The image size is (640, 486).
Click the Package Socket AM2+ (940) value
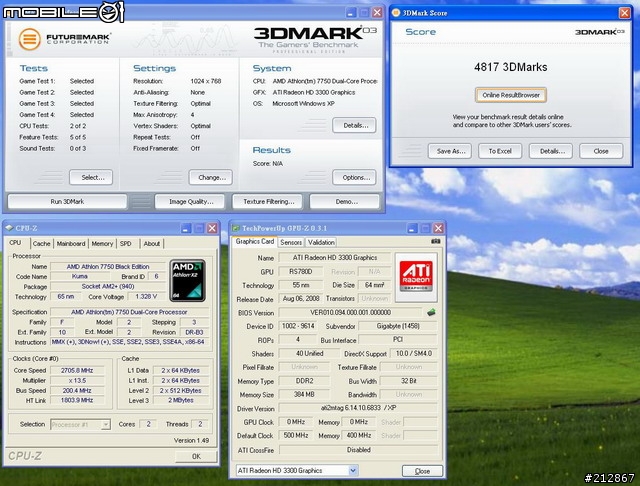click(108, 286)
